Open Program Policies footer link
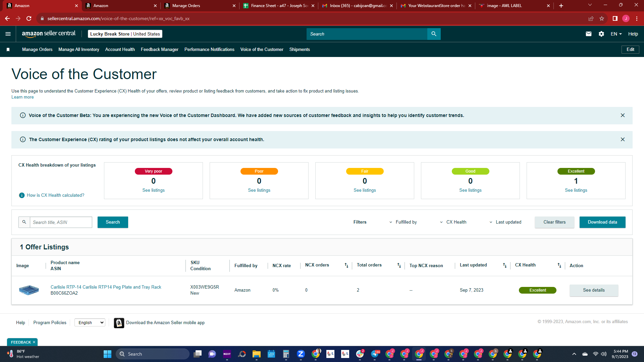The image size is (644, 362). click(x=50, y=323)
